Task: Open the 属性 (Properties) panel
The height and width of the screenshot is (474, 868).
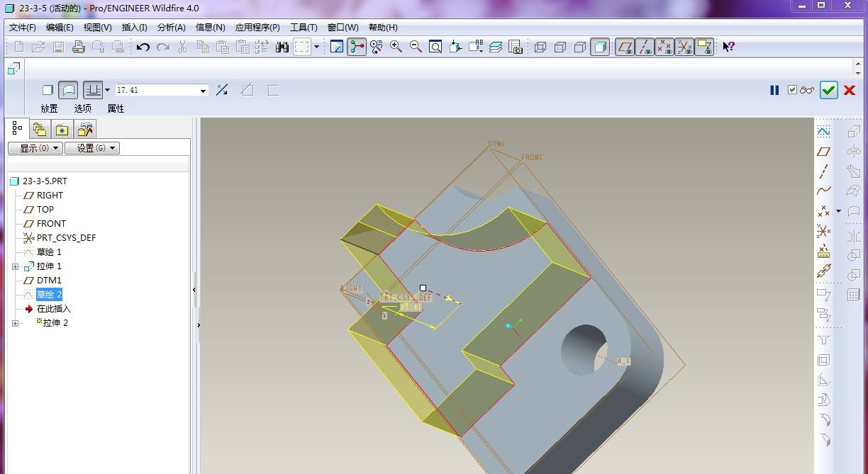Action: (x=116, y=108)
